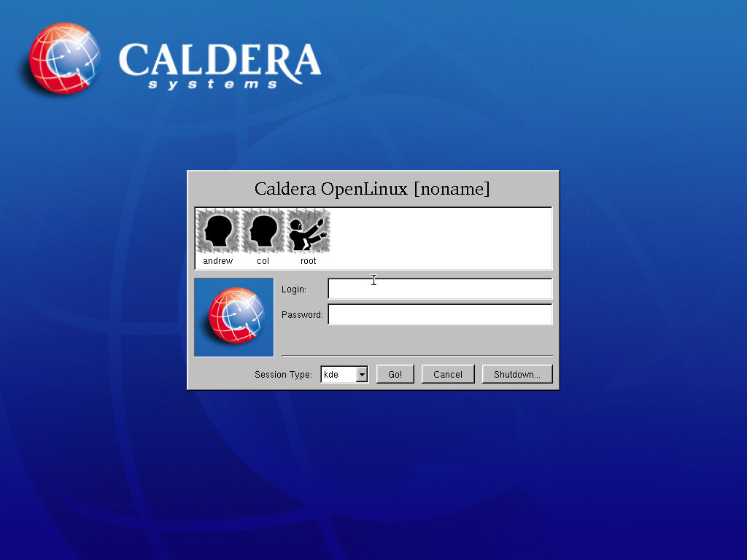Viewport: 747px width, 560px height.
Task: Click the 'col' username label
Action: [263, 261]
